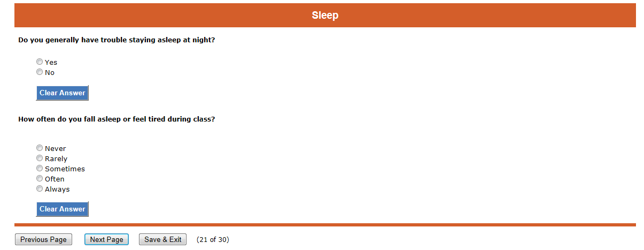Pick the Sometimes radio option
Viewport: 644px width, 250px height.
pos(40,169)
